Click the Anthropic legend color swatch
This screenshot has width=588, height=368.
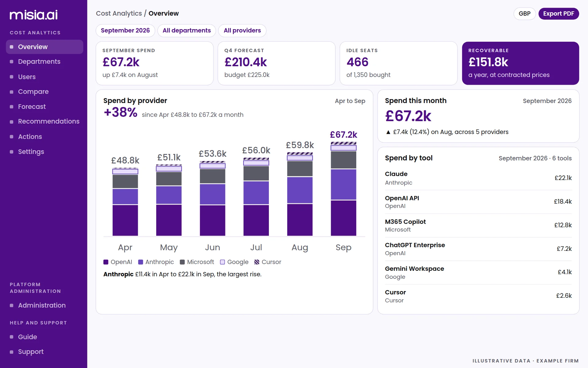point(141,262)
